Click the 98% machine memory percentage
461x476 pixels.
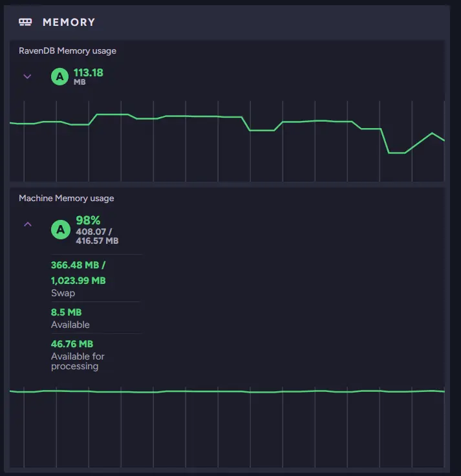point(88,220)
